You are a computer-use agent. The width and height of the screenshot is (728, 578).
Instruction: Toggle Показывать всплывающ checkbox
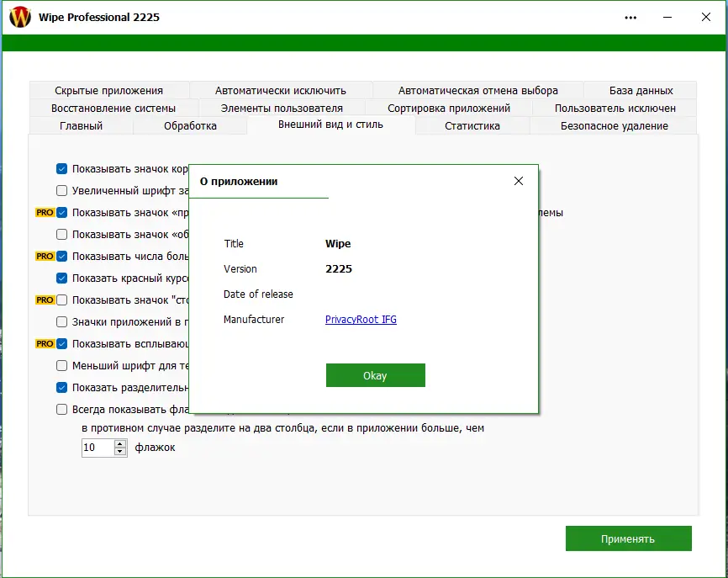[x=61, y=343]
